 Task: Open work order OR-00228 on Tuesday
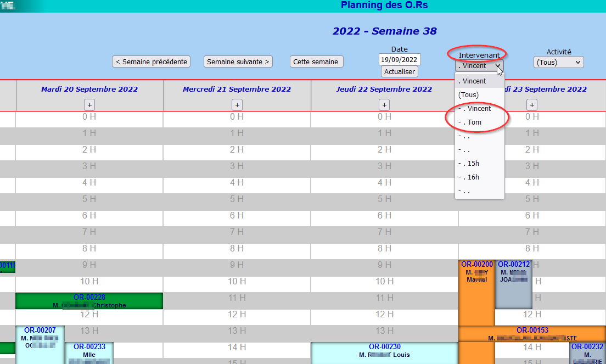pos(89,297)
